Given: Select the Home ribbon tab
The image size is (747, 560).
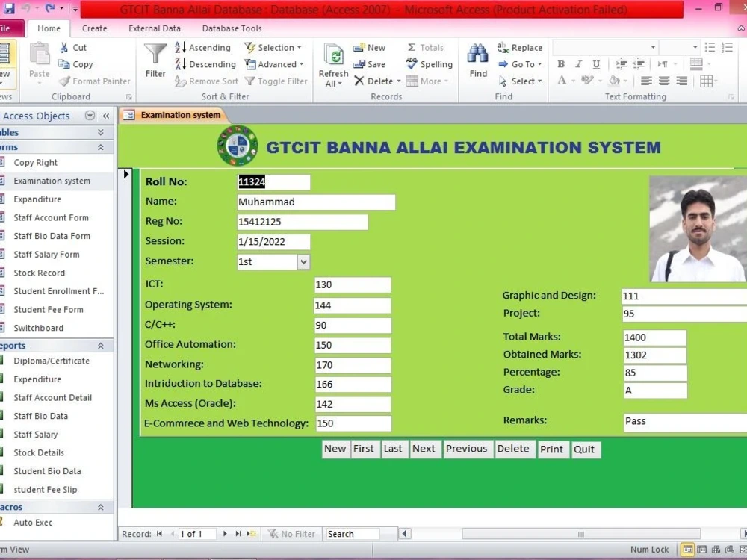Looking at the screenshot, I should [49, 28].
